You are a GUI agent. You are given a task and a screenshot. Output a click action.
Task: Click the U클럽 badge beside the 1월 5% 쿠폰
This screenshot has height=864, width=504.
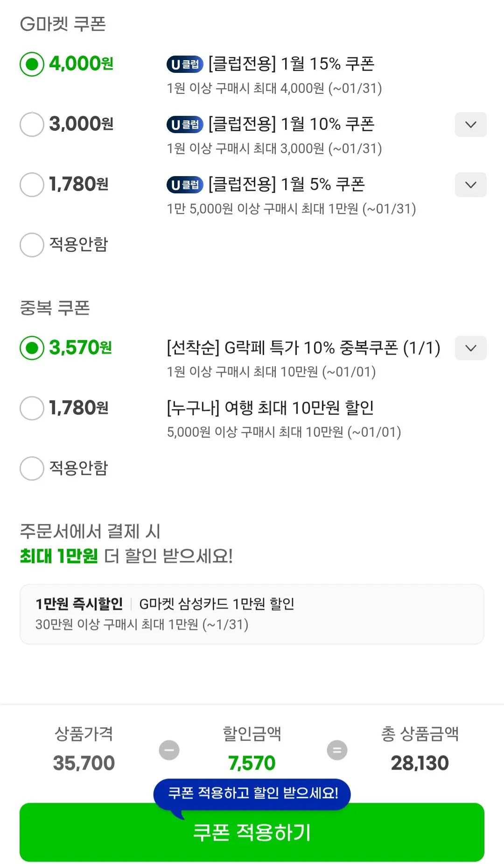click(x=185, y=184)
